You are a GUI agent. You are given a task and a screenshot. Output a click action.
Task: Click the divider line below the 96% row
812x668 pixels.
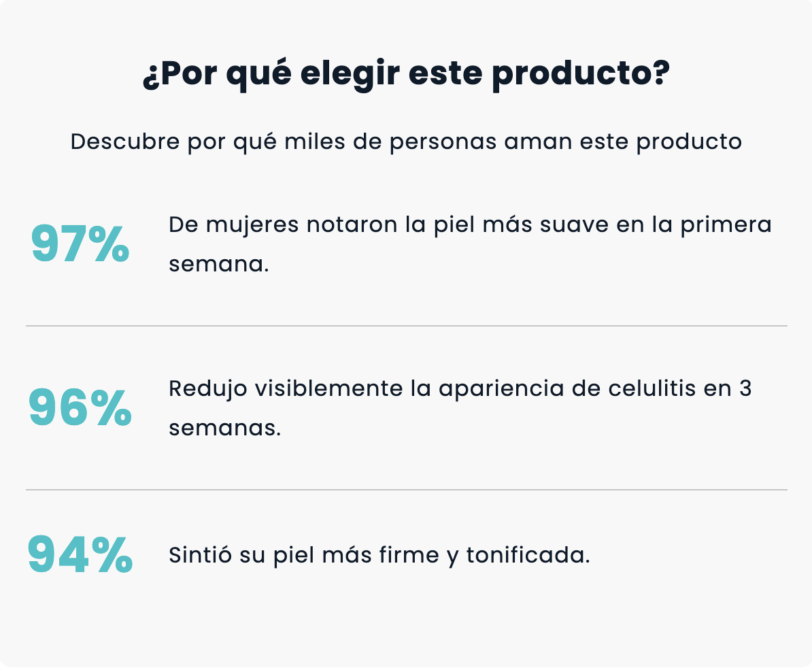406,490
